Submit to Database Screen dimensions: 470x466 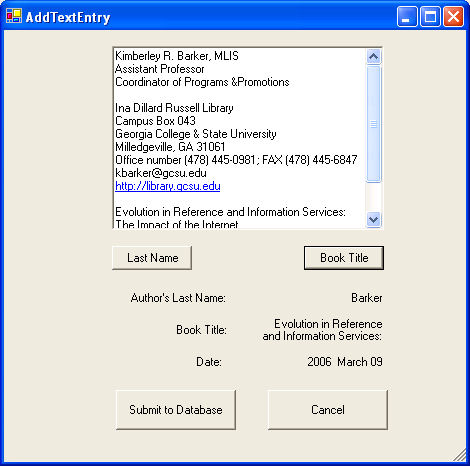176,410
